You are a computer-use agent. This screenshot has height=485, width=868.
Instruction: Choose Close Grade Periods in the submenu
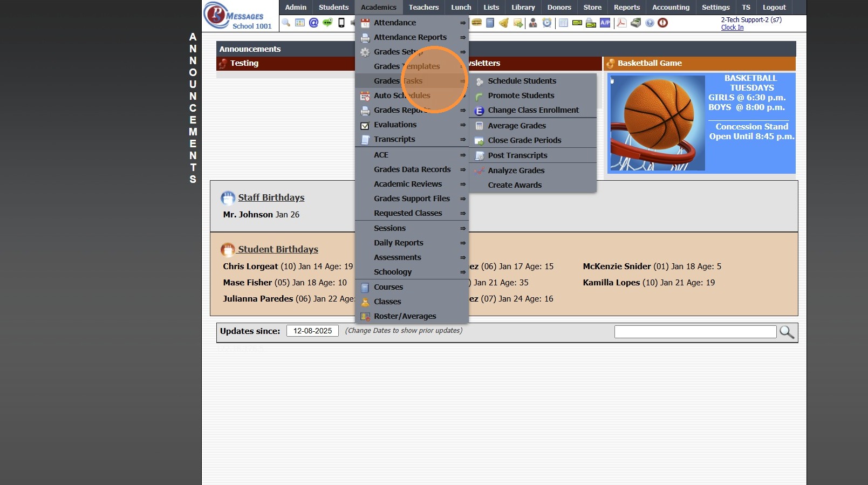coord(524,140)
